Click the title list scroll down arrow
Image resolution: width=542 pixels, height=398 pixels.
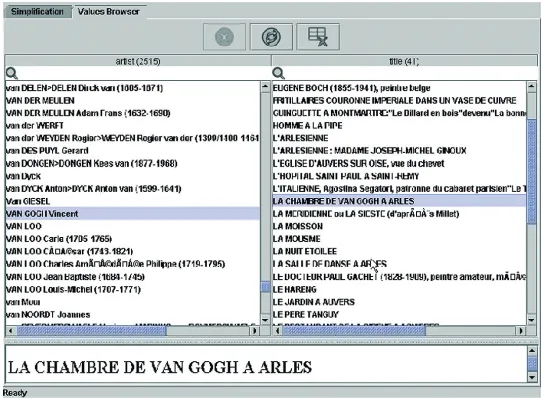pyautogui.click(x=532, y=320)
